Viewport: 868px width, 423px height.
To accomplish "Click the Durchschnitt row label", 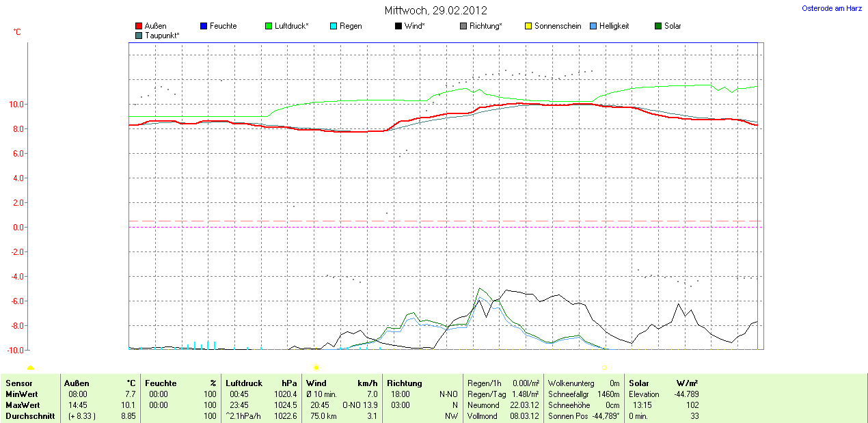I will [30, 416].
